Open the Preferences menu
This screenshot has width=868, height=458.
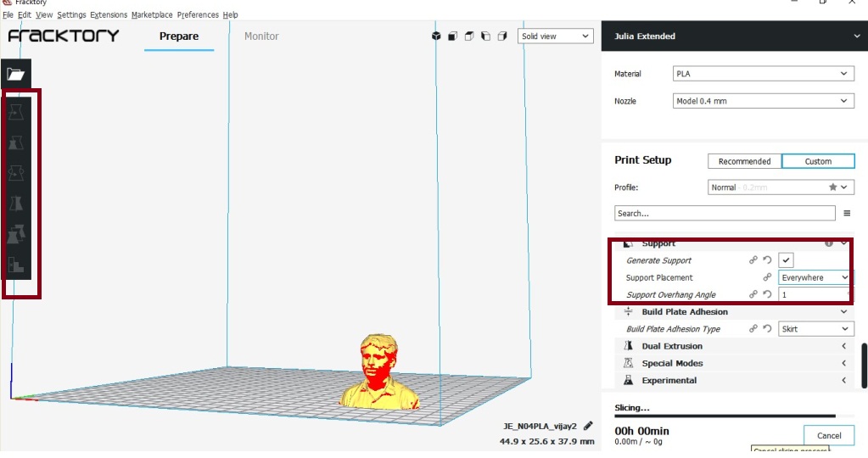pos(198,14)
